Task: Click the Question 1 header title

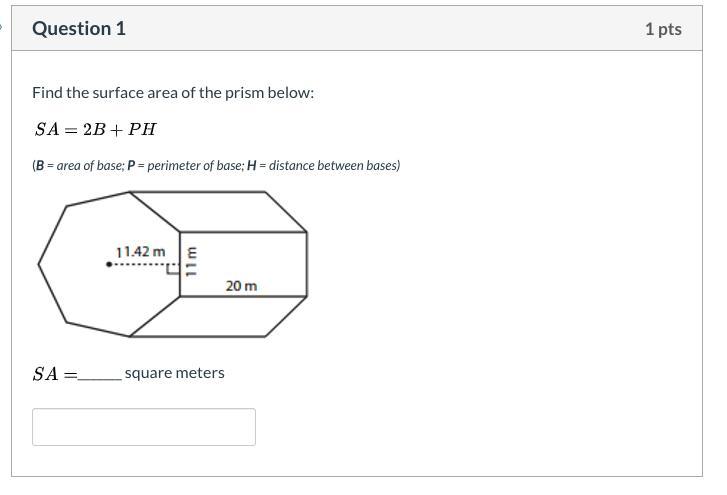Action: pos(79,29)
